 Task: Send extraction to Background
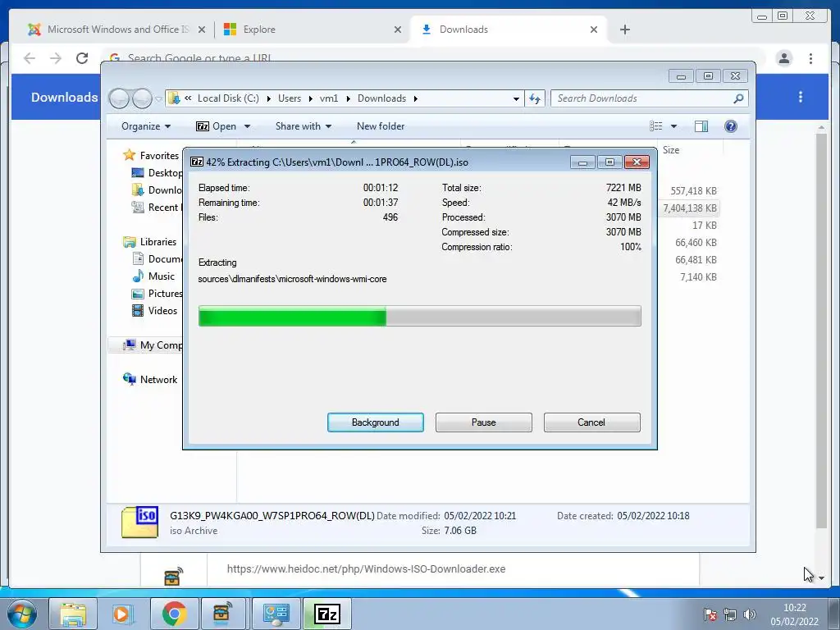pos(375,422)
